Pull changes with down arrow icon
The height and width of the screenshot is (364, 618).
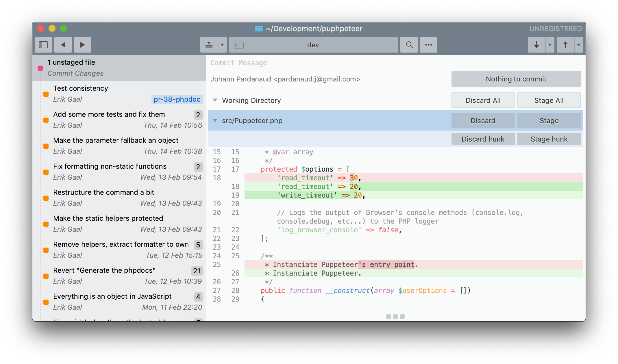[x=536, y=45]
